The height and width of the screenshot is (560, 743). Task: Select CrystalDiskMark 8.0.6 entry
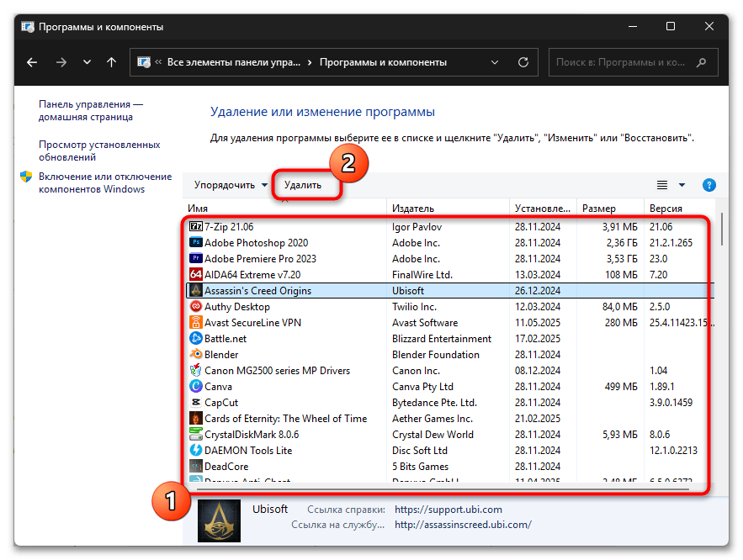[x=450, y=435]
